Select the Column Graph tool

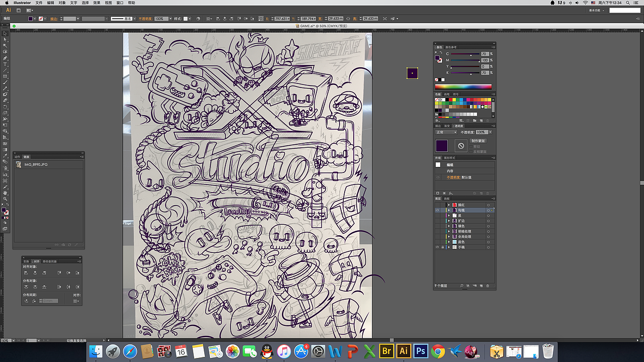[5, 174]
